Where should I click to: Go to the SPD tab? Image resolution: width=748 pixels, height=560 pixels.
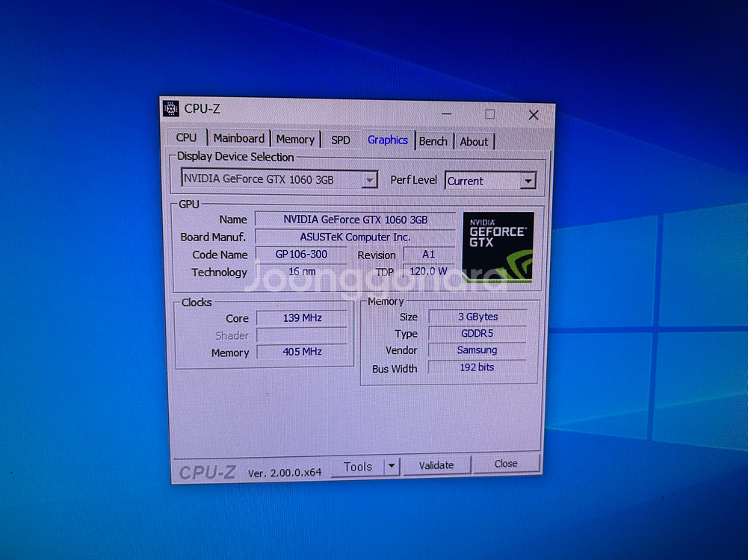pos(341,140)
